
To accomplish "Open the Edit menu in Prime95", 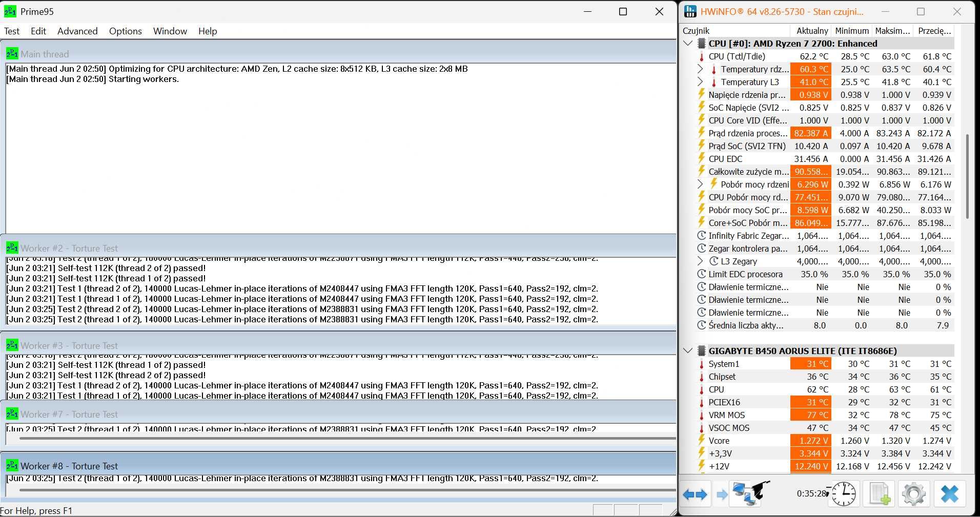I will tap(38, 31).
